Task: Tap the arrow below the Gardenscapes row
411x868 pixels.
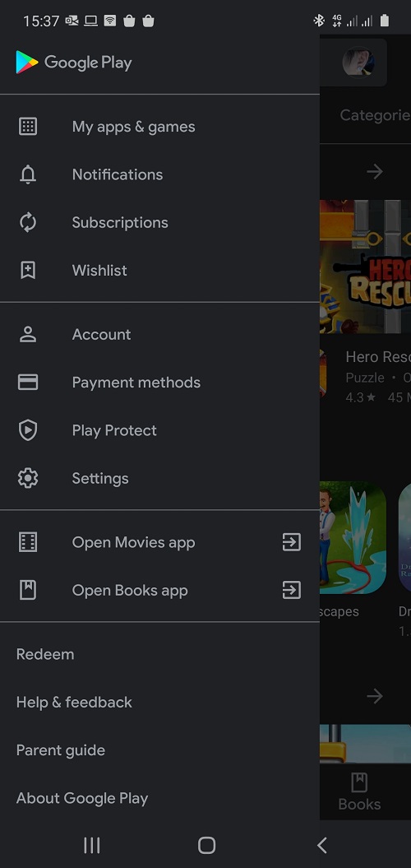Action: point(375,696)
